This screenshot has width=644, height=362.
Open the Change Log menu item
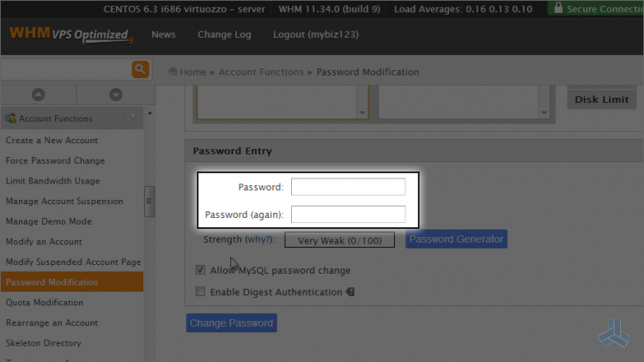[224, 34]
